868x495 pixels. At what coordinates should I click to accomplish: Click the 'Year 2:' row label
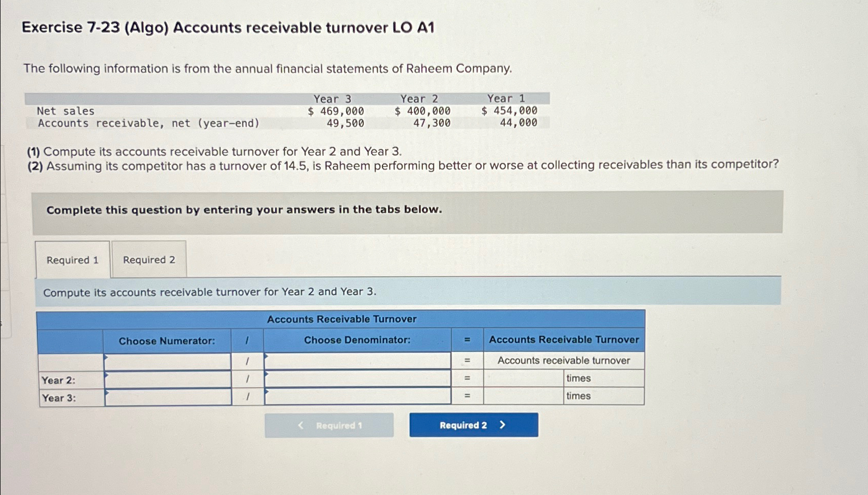58,380
